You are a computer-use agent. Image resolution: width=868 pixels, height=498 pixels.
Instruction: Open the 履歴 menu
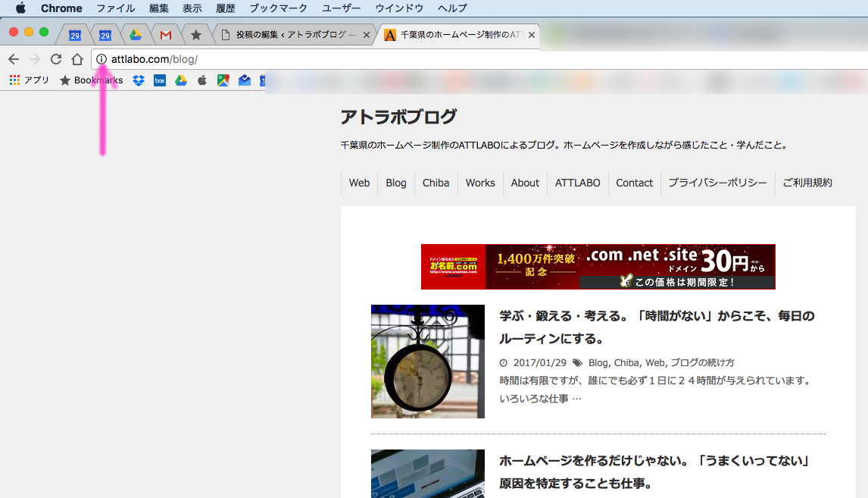(225, 8)
